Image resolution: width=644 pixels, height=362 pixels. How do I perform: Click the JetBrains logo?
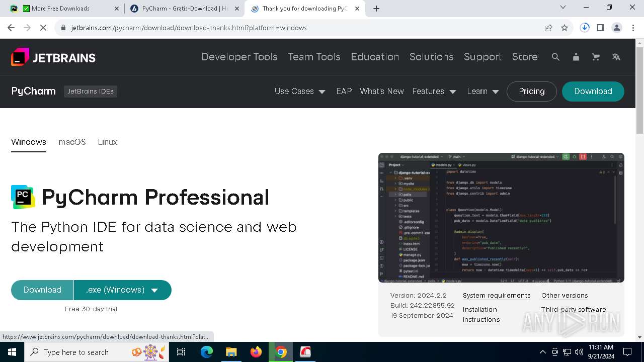coord(53,57)
